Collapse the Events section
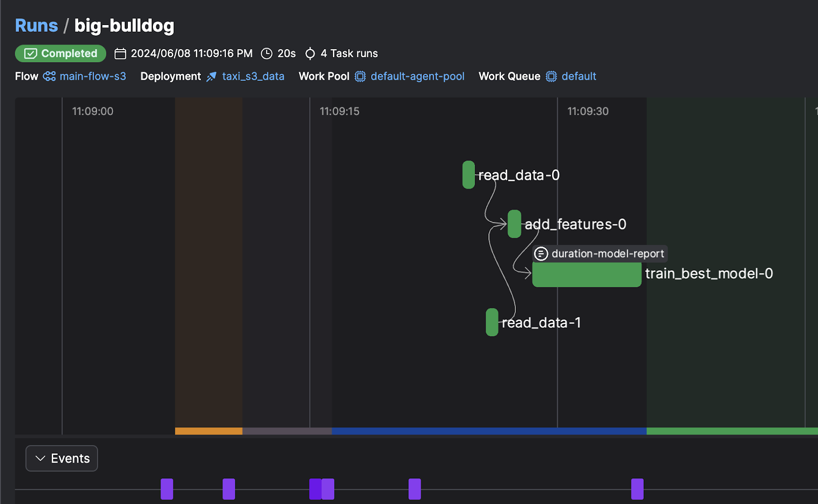818x504 pixels. point(62,459)
